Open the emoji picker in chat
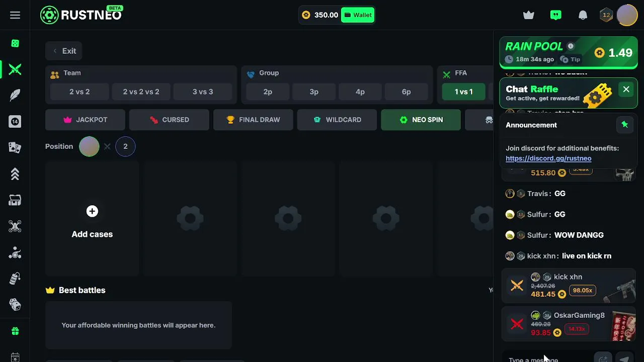The image size is (644, 362). pos(603,359)
